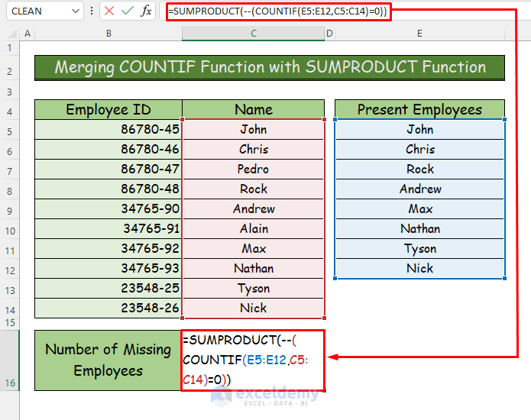Select 'Chris' in the Name column

pos(254,149)
